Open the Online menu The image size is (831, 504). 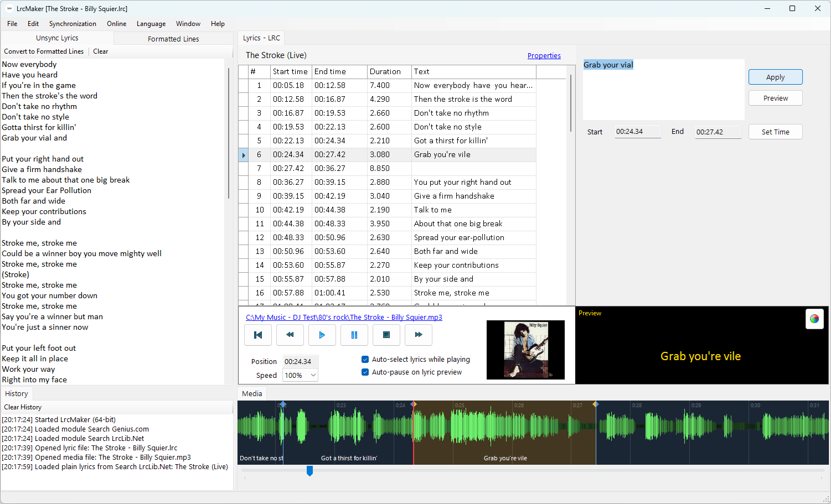pos(116,24)
